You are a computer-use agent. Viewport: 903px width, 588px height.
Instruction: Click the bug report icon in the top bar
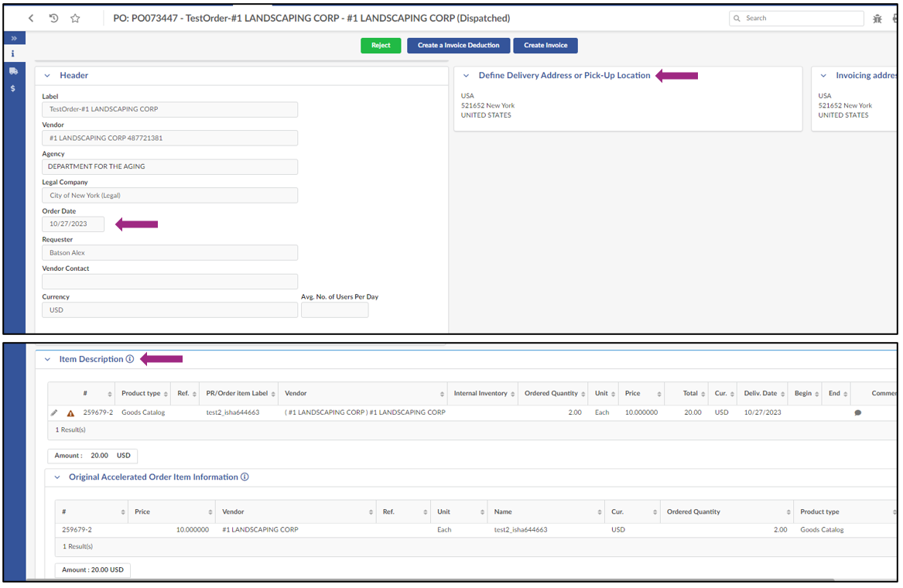pos(877,18)
